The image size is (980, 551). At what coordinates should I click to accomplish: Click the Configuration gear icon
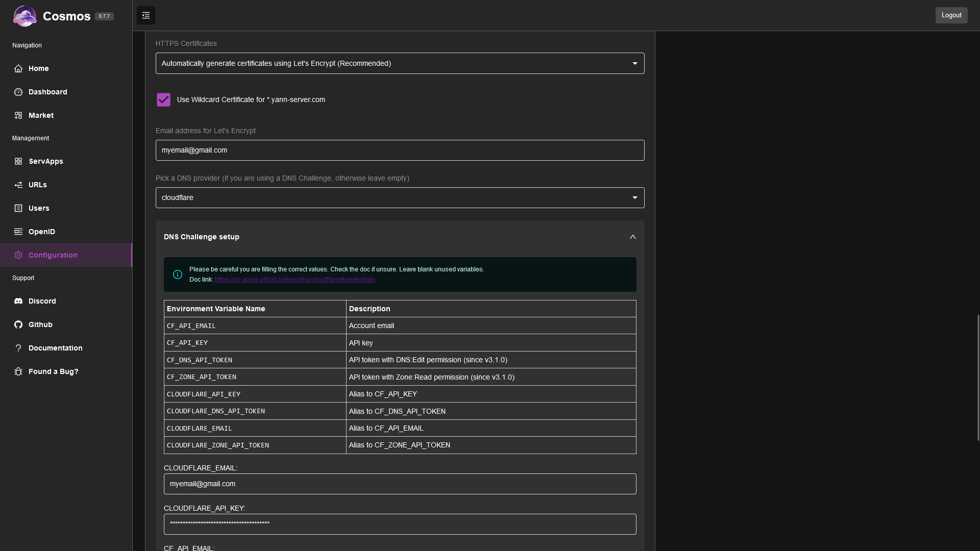point(18,255)
